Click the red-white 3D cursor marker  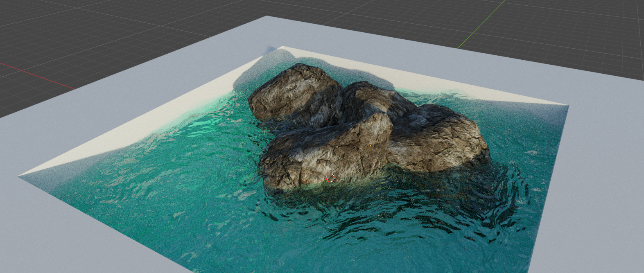coord(330,178)
